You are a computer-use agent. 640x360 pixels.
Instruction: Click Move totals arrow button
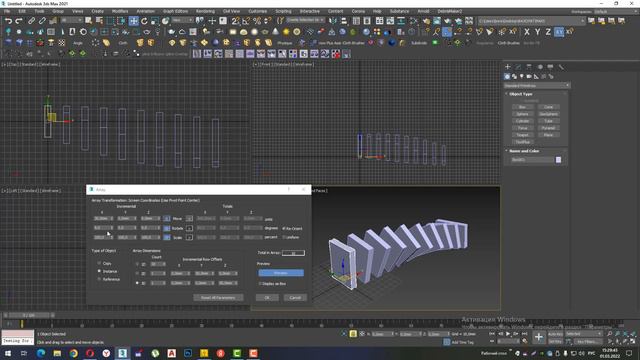point(189,219)
